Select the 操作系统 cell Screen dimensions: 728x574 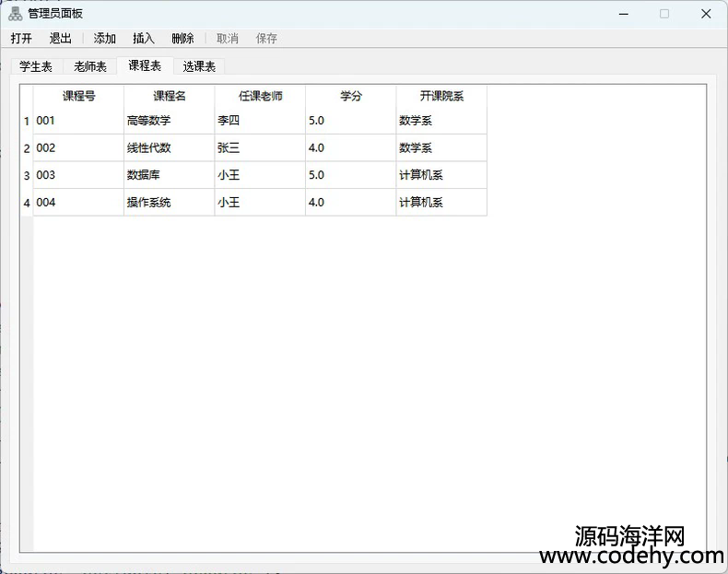[170, 203]
